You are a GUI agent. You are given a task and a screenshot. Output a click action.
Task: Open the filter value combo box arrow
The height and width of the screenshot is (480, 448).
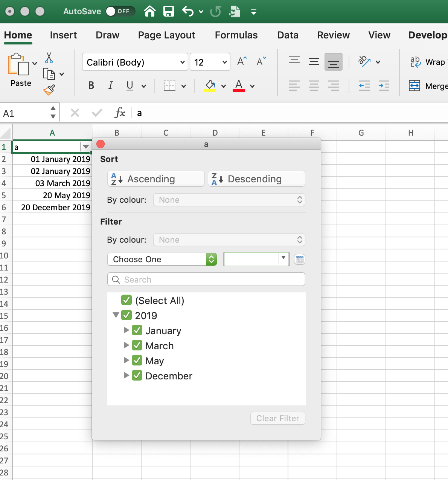pos(283,258)
